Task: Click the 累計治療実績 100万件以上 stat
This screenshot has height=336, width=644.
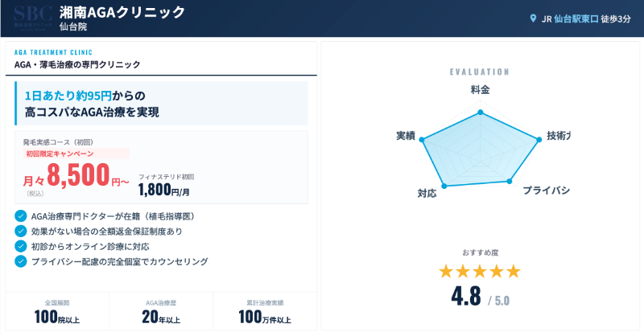Action: click(x=266, y=311)
